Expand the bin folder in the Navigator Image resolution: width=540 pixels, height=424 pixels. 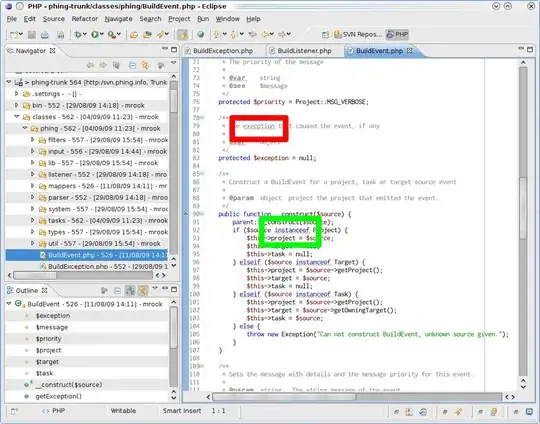(x=17, y=105)
